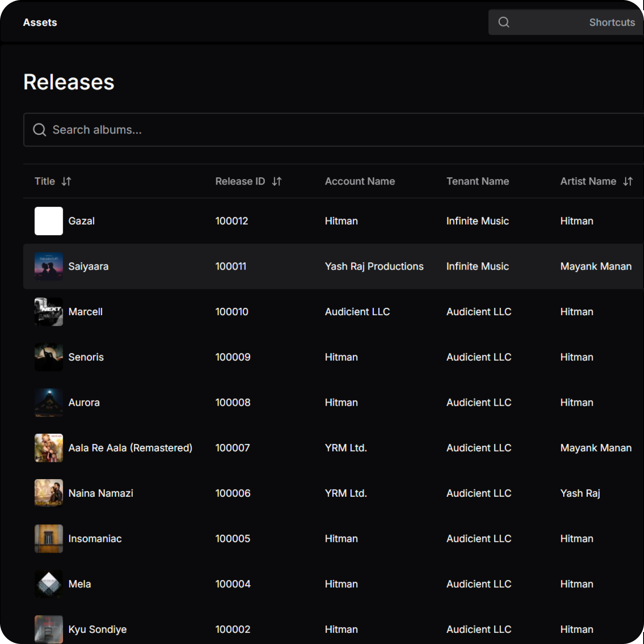
Task: Open the Saiyaara album cover art
Action: tap(49, 266)
